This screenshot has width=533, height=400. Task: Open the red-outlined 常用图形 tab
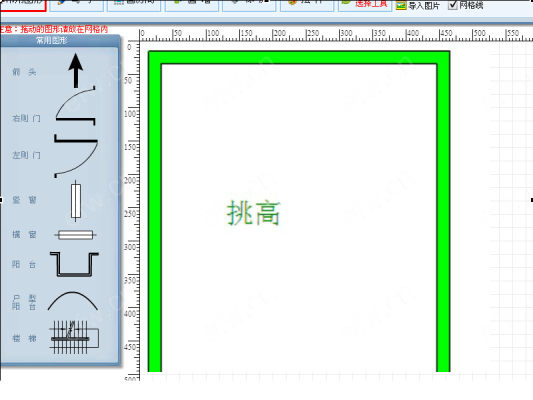point(23,5)
